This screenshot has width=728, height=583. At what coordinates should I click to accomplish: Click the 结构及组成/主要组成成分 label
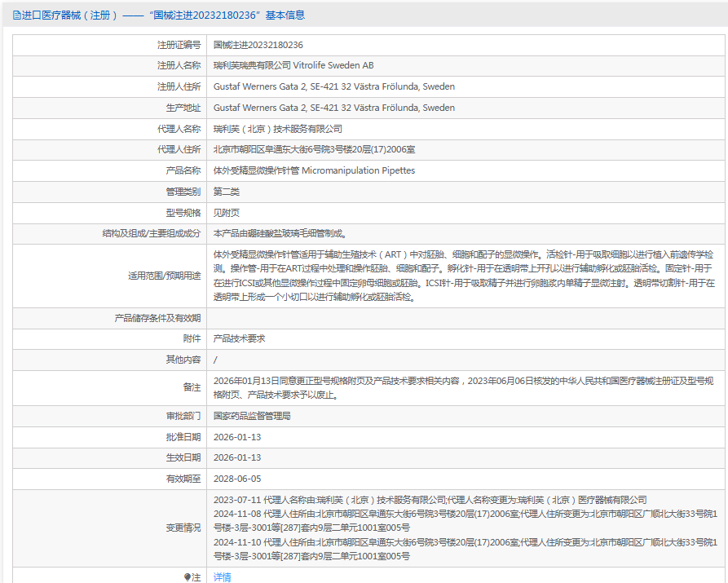pos(152,234)
